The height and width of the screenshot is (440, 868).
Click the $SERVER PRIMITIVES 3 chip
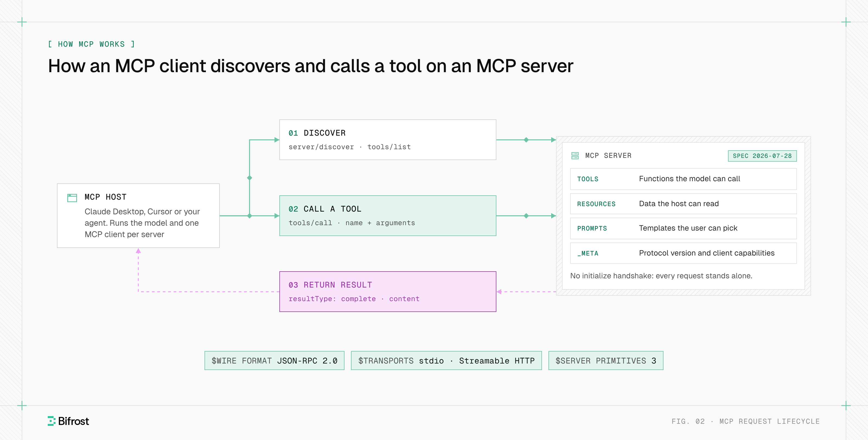[605, 361]
